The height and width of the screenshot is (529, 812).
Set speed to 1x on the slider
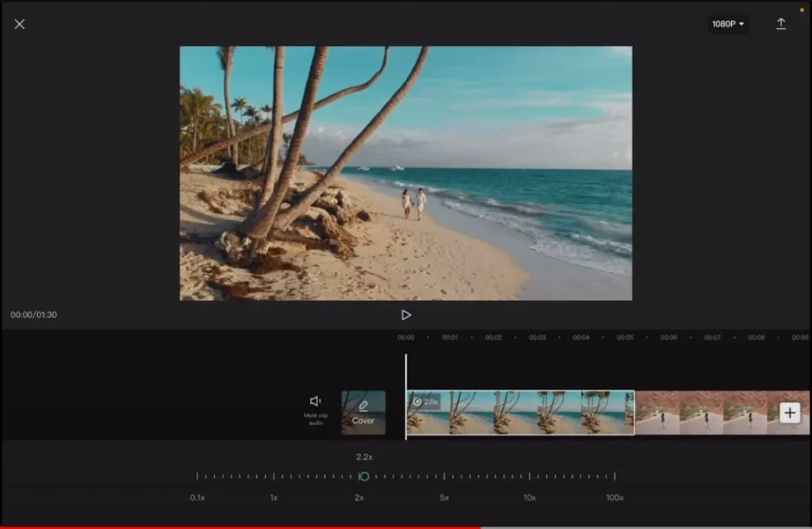click(274, 477)
